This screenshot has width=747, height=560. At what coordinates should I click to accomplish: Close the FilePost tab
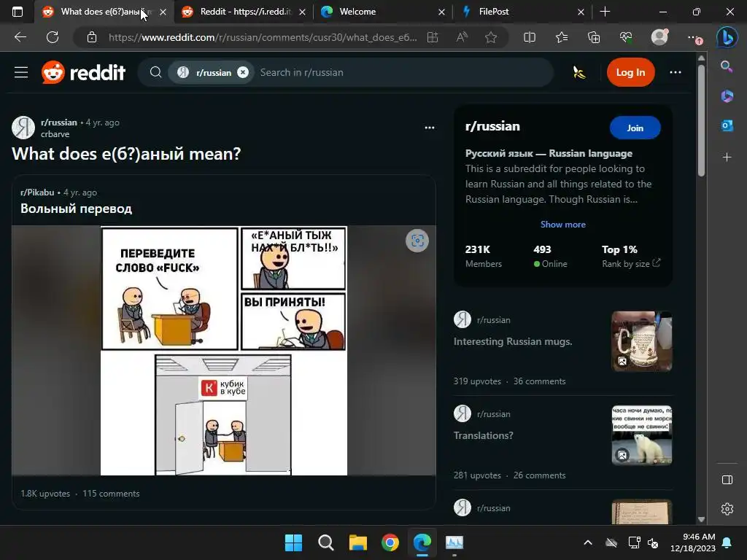coord(581,12)
